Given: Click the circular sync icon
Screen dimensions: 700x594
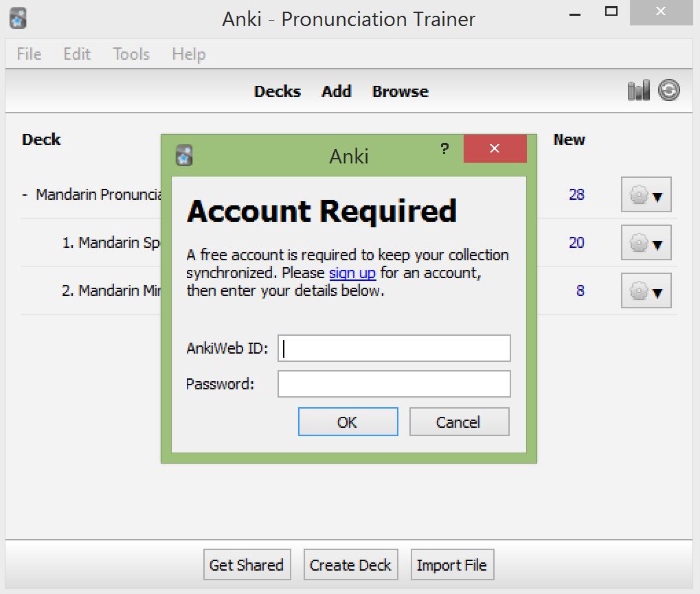Looking at the screenshot, I should click(x=669, y=91).
